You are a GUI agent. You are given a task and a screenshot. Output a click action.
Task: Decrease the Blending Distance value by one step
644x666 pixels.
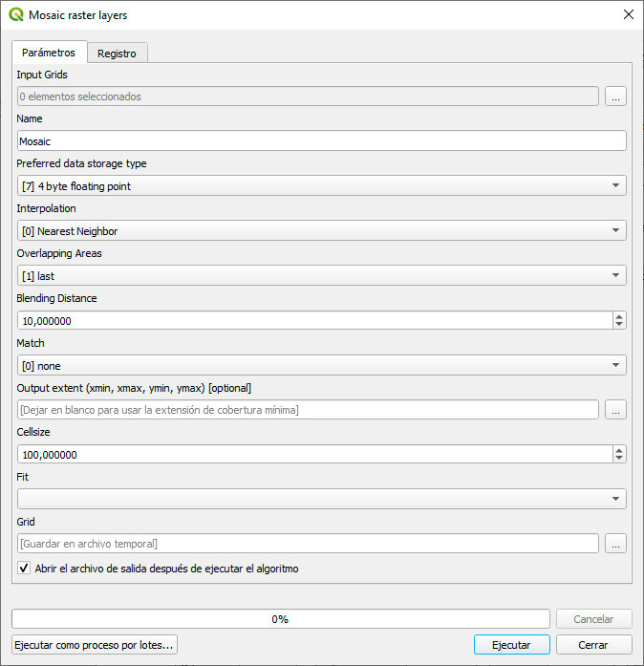click(619, 326)
